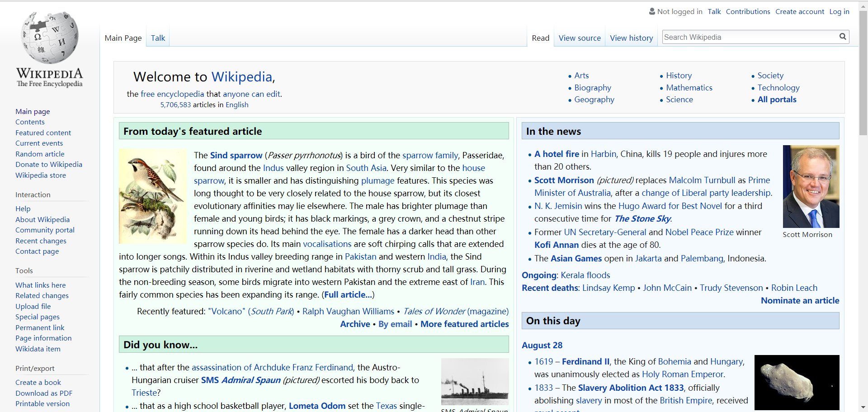Click the Log in link
This screenshot has height=412, width=868.
click(839, 12)
